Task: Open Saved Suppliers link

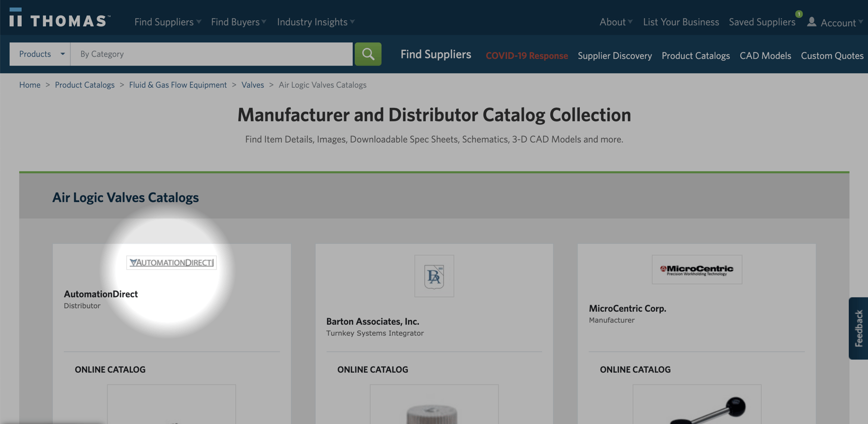Action: click(x=762, y=22)
